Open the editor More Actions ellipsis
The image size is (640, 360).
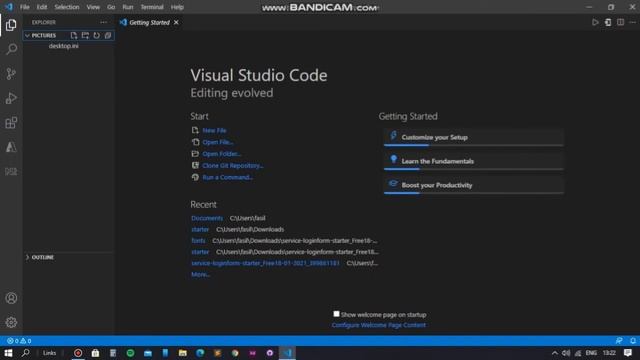[633, 22]
